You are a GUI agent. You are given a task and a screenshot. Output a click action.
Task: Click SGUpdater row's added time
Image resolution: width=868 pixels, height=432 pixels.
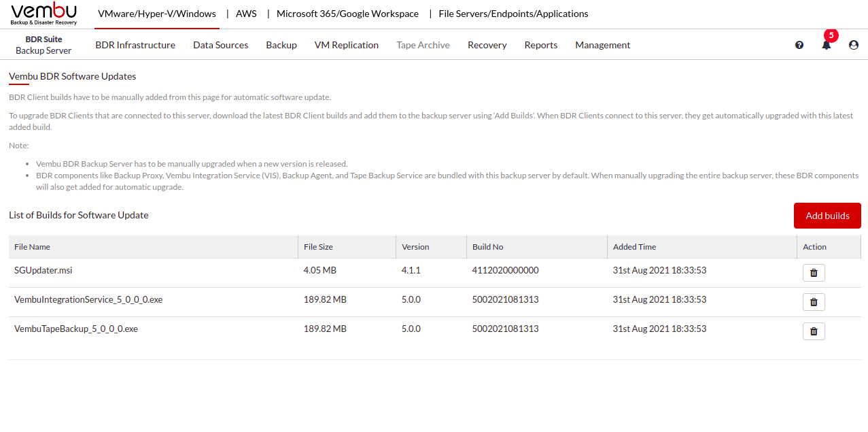(659, 270)
